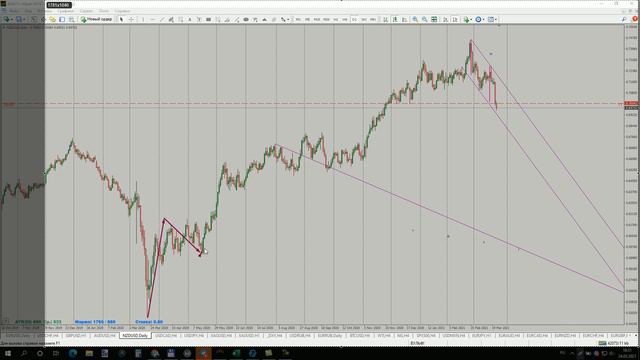Open a new chart window

[x=6, y=19]
